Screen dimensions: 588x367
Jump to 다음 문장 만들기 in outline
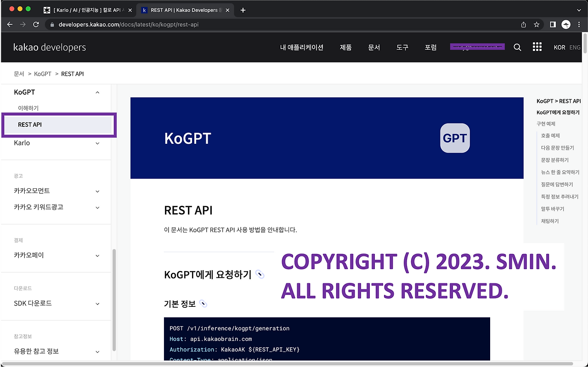557,148
